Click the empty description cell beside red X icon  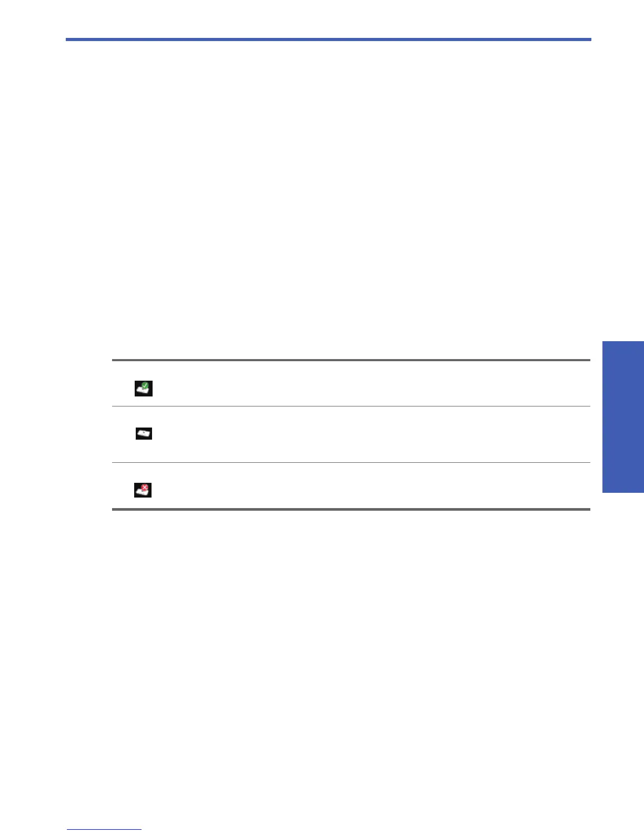(x=368, y=486)
